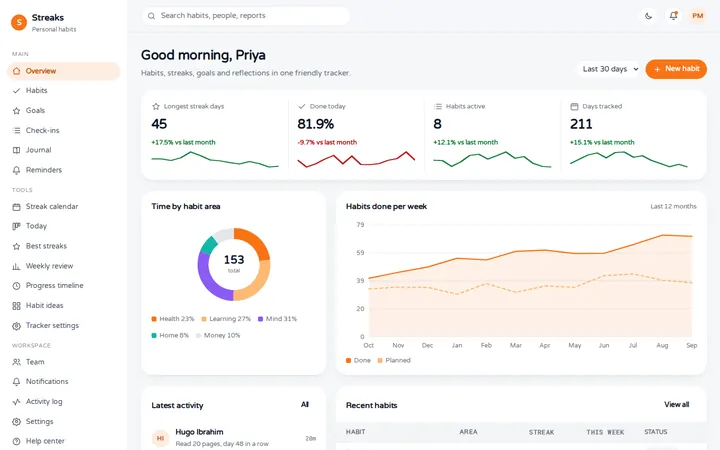Create a habit with New habit button
Viewport: 720px width, 450px height.
pos(676,69)
